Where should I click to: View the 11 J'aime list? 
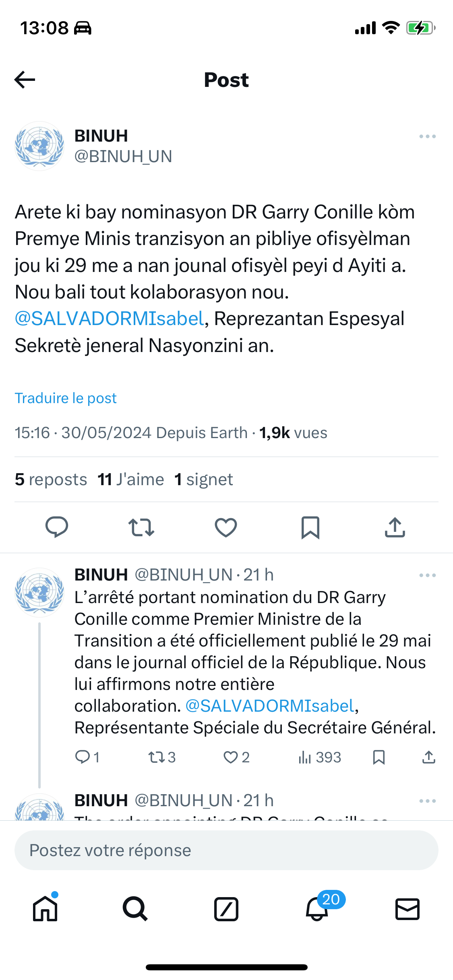[x=131, y=480]
